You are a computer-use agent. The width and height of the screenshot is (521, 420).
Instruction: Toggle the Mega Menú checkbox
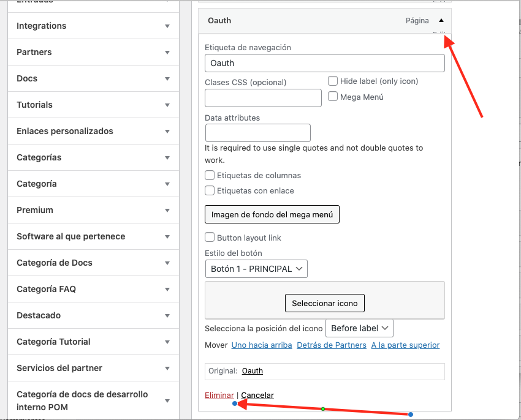tap(333, 96)
